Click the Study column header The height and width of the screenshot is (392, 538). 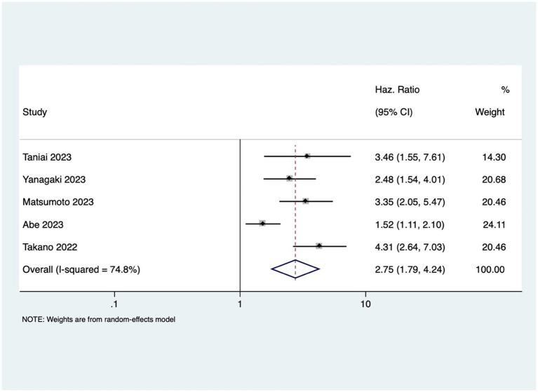tap(34, 112)
